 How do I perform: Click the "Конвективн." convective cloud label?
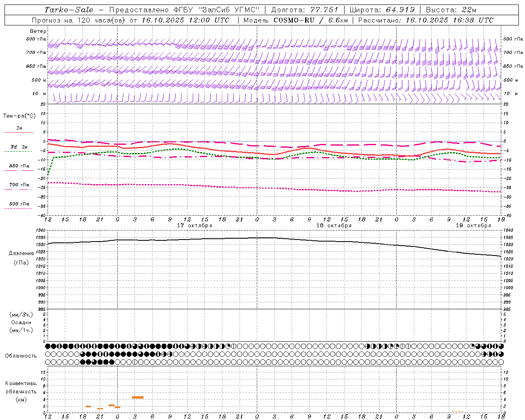(x=21, y=383)
